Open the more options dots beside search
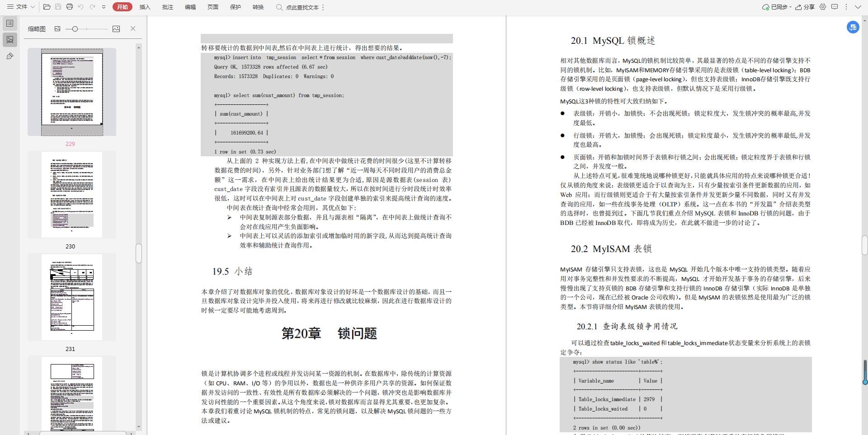 323,7
